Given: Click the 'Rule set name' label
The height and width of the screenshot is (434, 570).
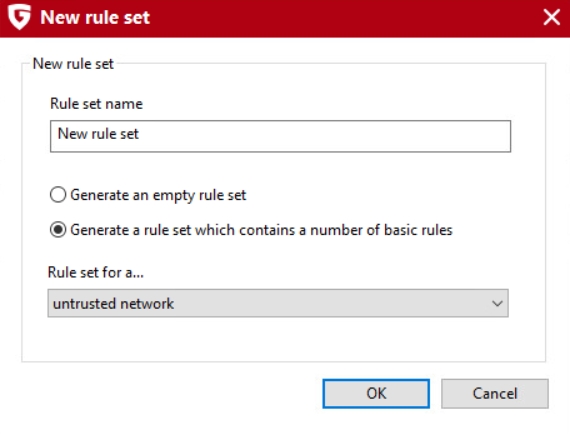Looking at the screenshot, I should [96, 104].
